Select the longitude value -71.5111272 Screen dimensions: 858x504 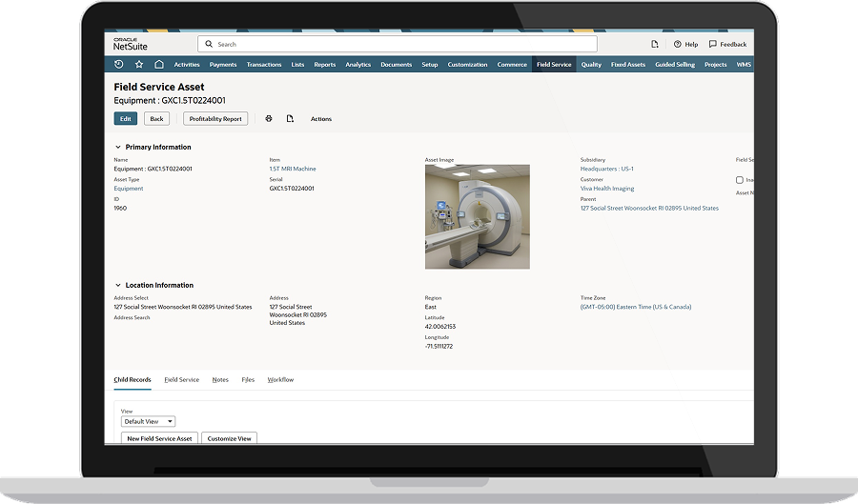click(x=439, y=346)
